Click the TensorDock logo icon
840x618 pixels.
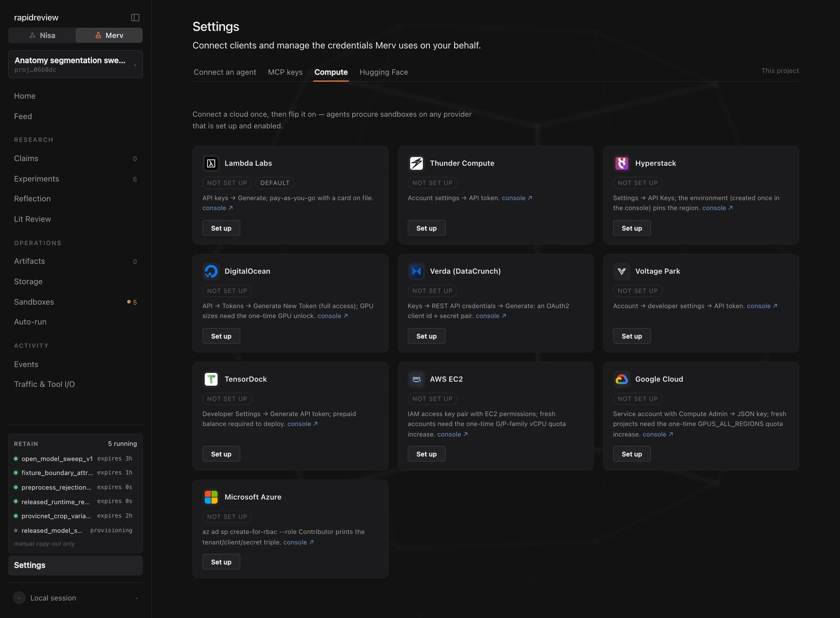click(x=211, y=379)
